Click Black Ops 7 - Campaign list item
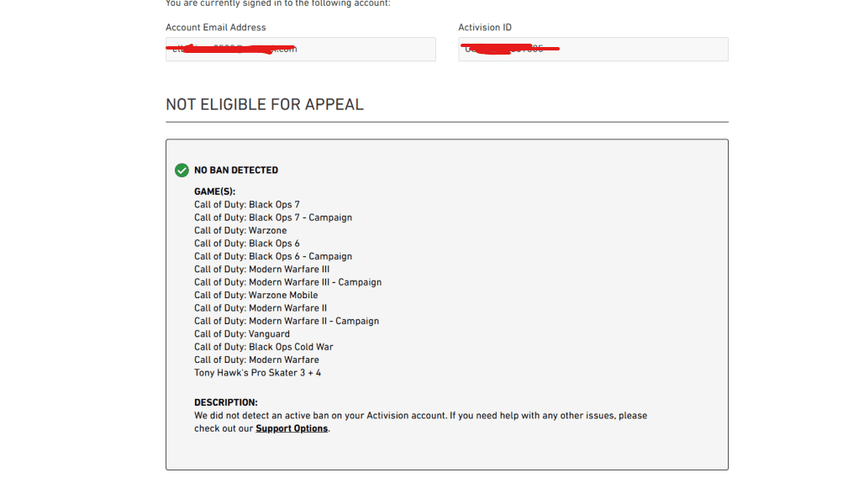The image size is (864, 504). click(273, 218)
